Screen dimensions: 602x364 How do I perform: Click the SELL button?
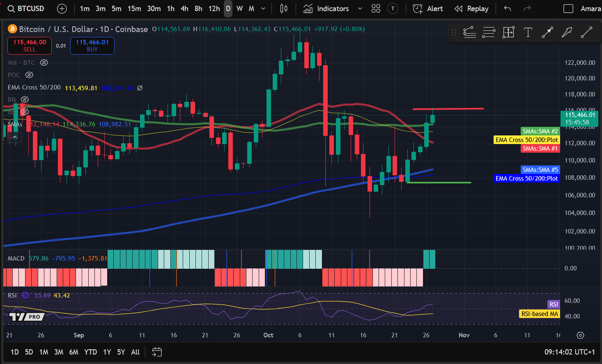29,46
